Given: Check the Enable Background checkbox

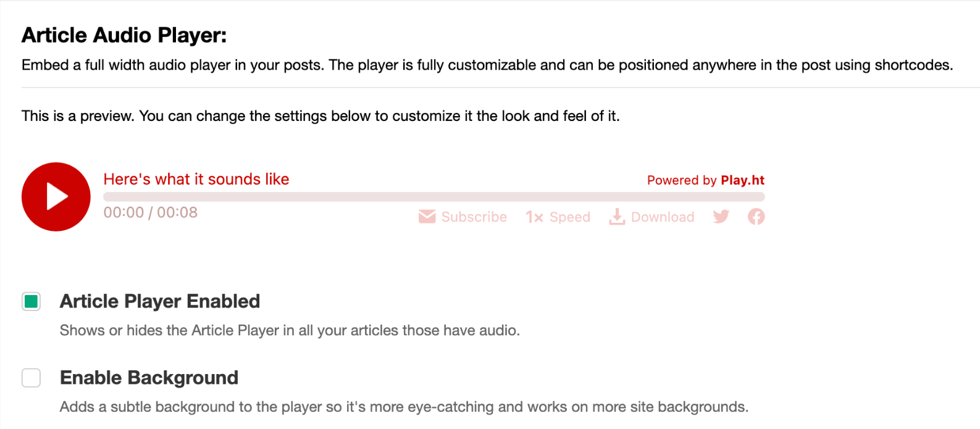Looking at the screenshot, I should [x=31, y=378].
